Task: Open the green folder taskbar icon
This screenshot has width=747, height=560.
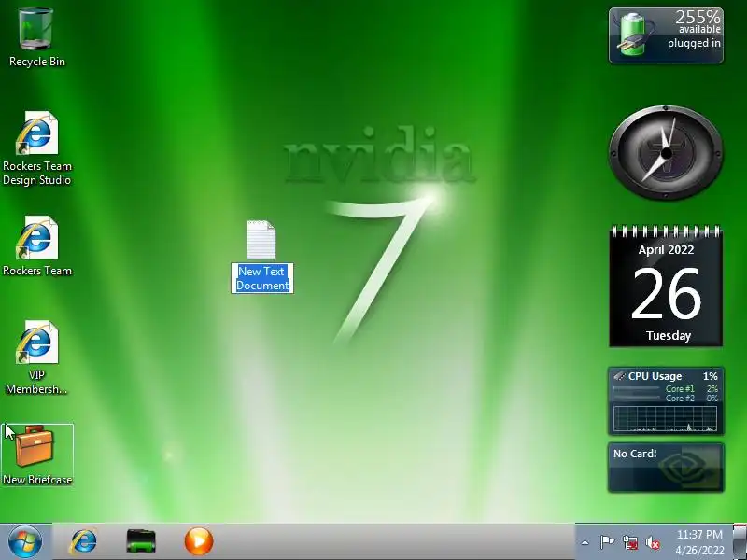Action: [x=141, y=541]
